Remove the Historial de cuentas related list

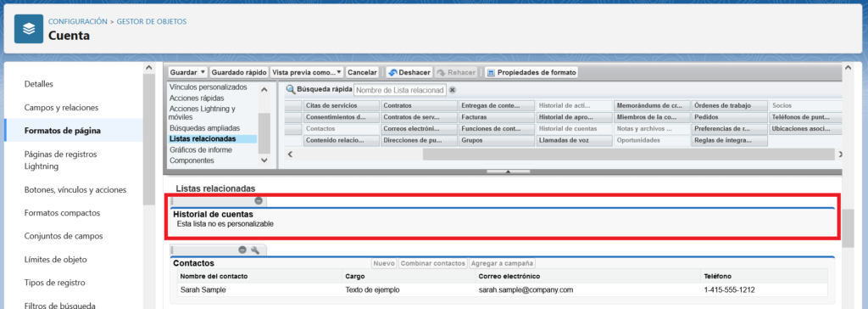pyautogui.click(x=259, y=201)
